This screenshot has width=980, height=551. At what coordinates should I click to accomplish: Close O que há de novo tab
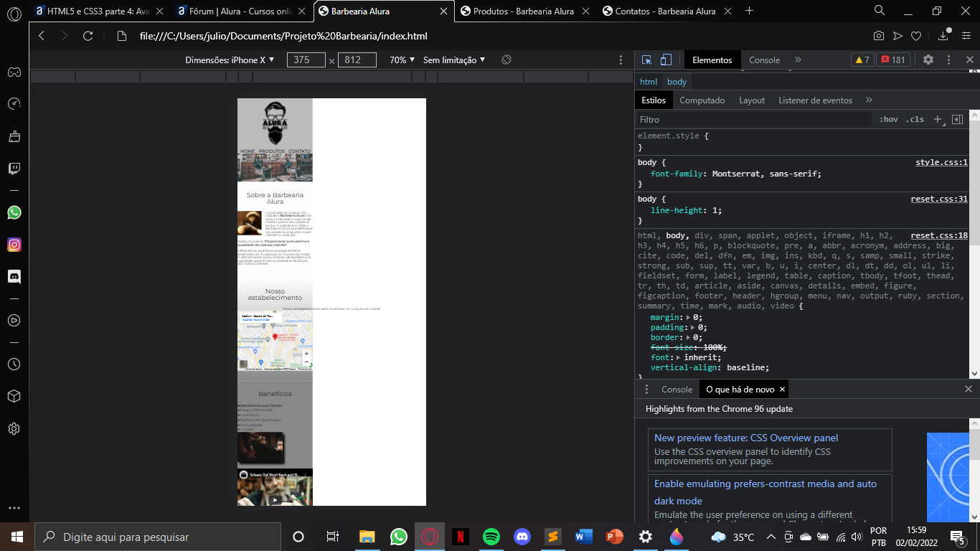click(783, 390)
